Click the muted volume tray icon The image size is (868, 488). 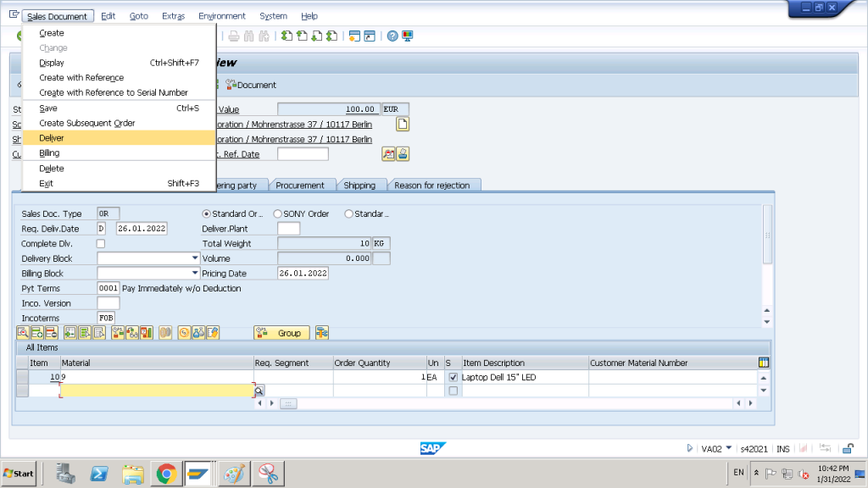pyautogui.click(x=804, y=474)
